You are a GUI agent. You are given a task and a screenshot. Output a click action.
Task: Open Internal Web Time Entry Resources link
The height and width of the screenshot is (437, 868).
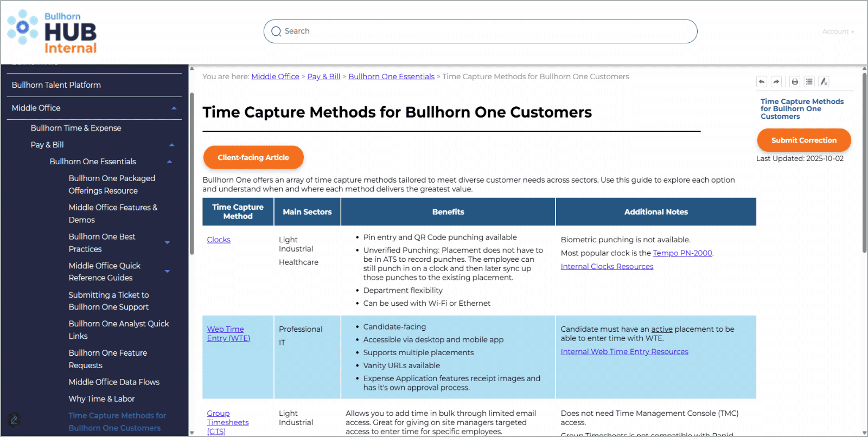(624, 352)
